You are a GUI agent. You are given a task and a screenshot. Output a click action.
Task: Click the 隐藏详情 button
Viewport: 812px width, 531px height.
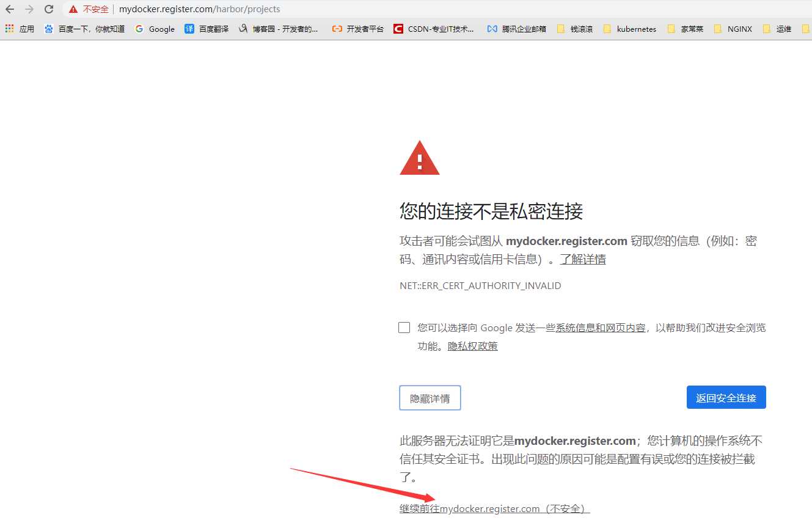(x=430, y=397)
